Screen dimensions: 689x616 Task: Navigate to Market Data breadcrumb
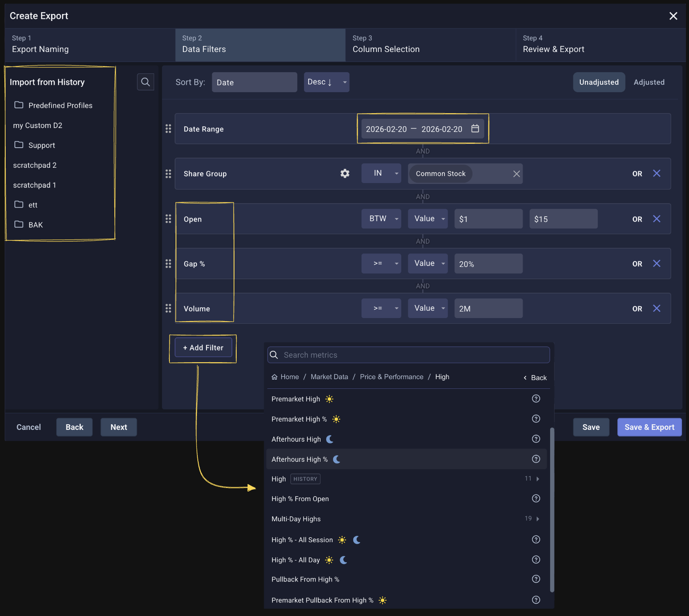[329, 377]
